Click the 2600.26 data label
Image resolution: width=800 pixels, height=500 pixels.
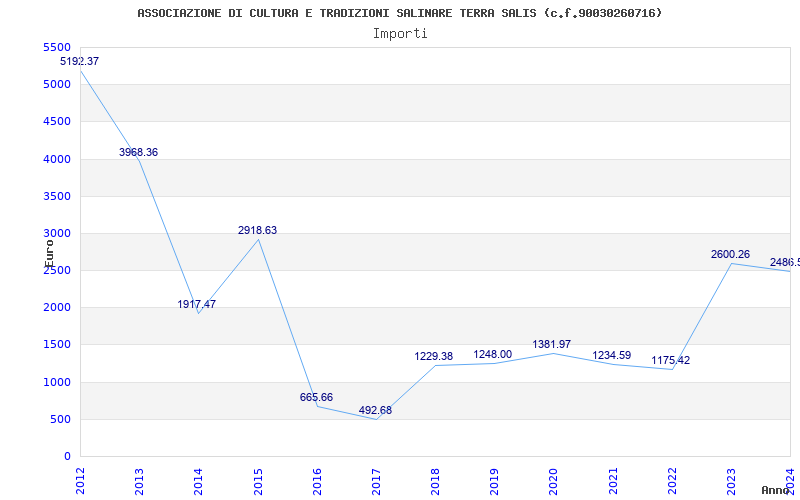point(730,254)
